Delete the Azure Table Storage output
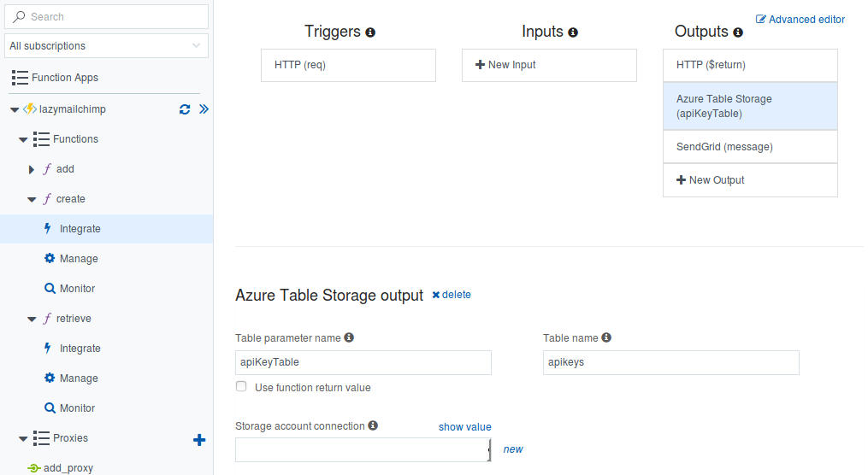868x475 pixels. [x=452, y=295]
